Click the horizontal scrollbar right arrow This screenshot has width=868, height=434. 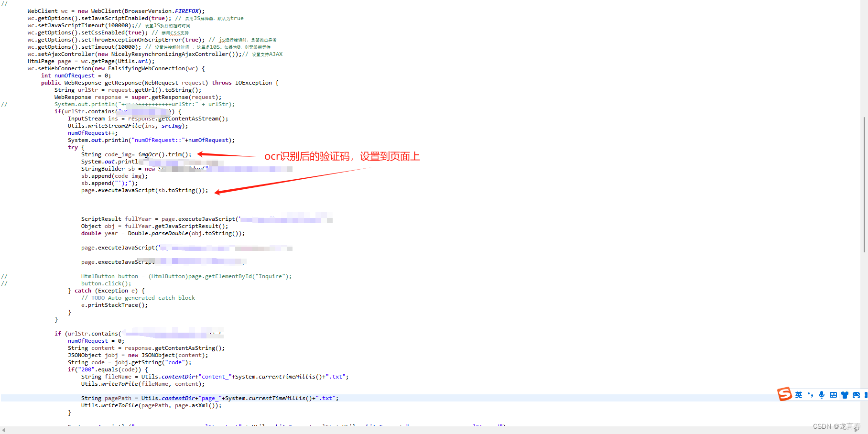[857, 430]
